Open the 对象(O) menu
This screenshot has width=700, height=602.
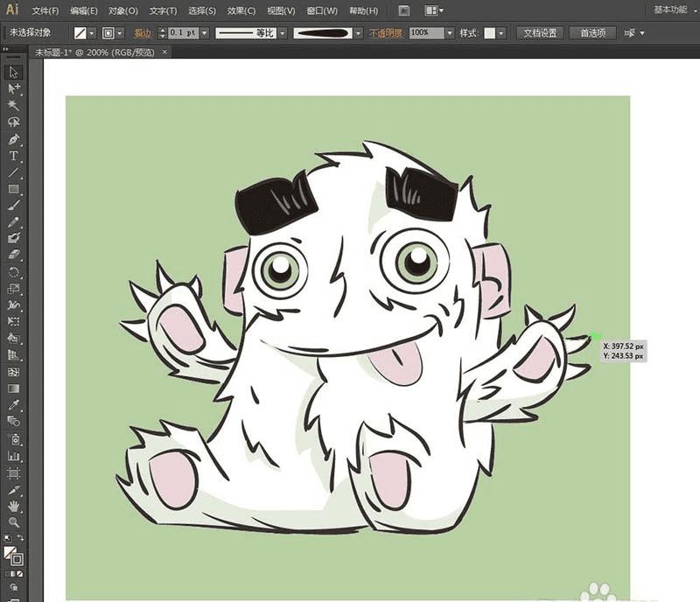pos(123,10)
